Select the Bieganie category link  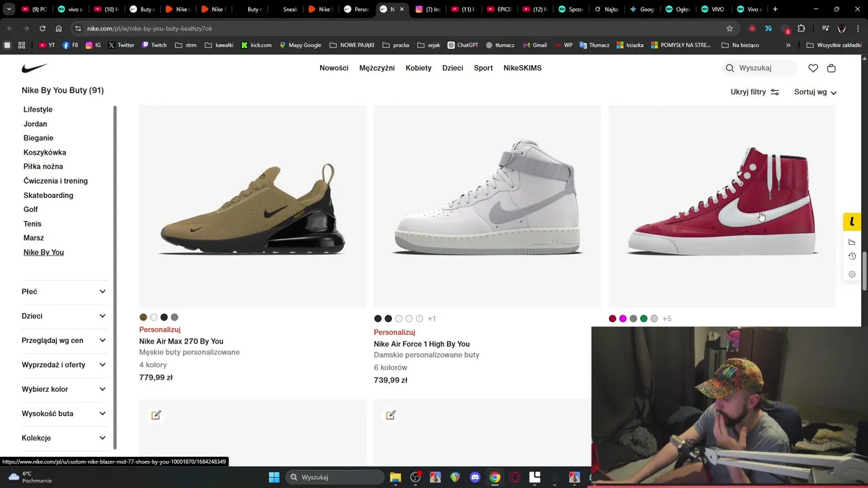click(38, 138)
